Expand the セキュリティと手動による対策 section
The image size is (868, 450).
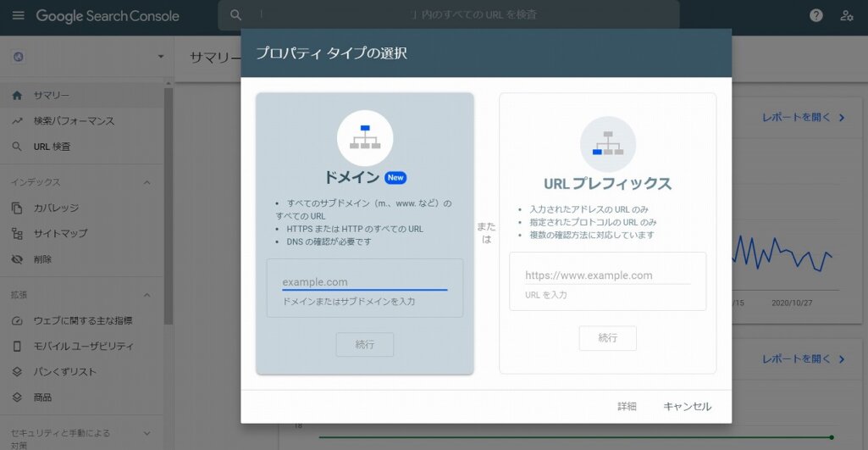pyautogui.click(x=147, y=433)
